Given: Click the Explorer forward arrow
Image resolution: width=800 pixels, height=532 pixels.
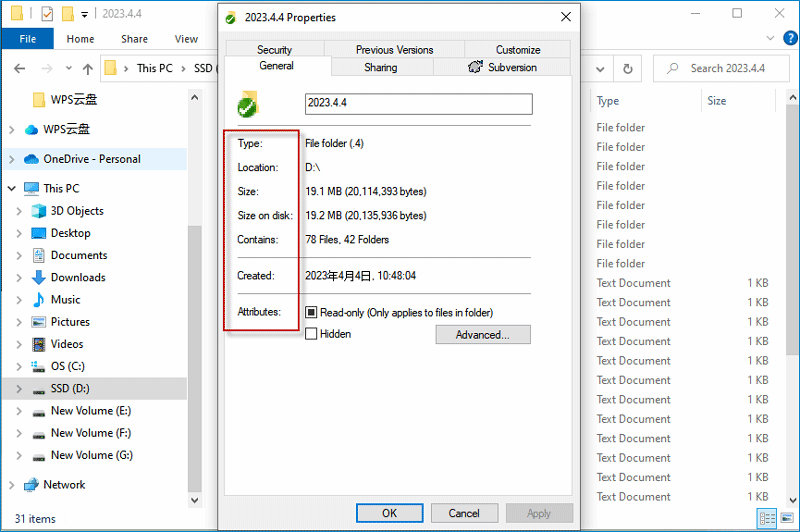Looking at the screenshot, I should (x=46, y=68).
